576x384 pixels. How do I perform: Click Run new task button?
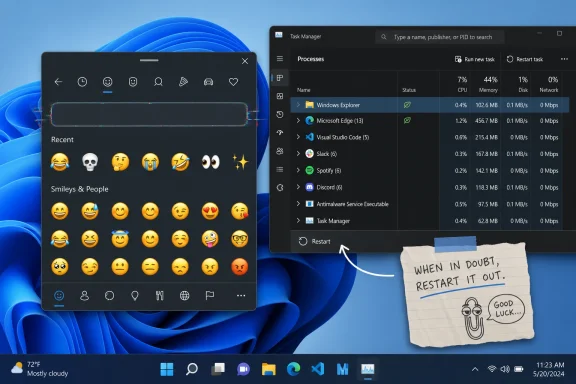click(475, 59)
